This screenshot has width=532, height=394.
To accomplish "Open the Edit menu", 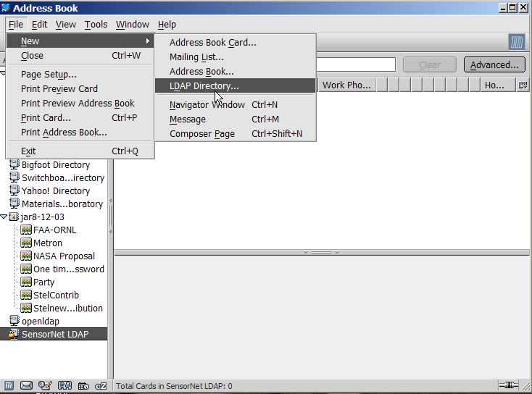I will click(x=39, y=25).
